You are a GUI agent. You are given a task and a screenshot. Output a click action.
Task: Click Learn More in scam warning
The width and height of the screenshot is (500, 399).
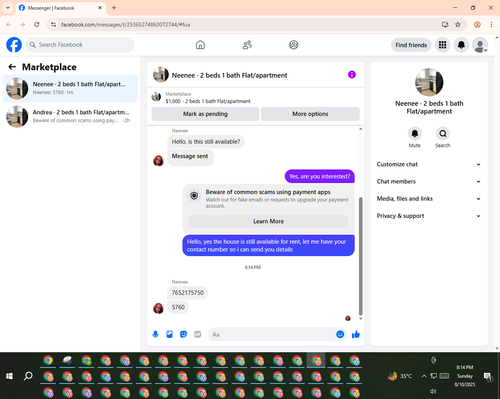268,221
